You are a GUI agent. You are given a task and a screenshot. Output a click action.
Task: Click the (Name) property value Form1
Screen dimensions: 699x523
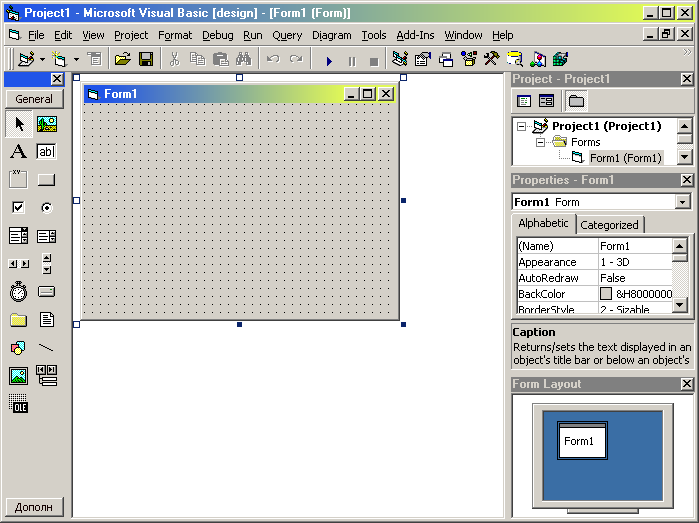pyautogui.click(x=635, y=246)
